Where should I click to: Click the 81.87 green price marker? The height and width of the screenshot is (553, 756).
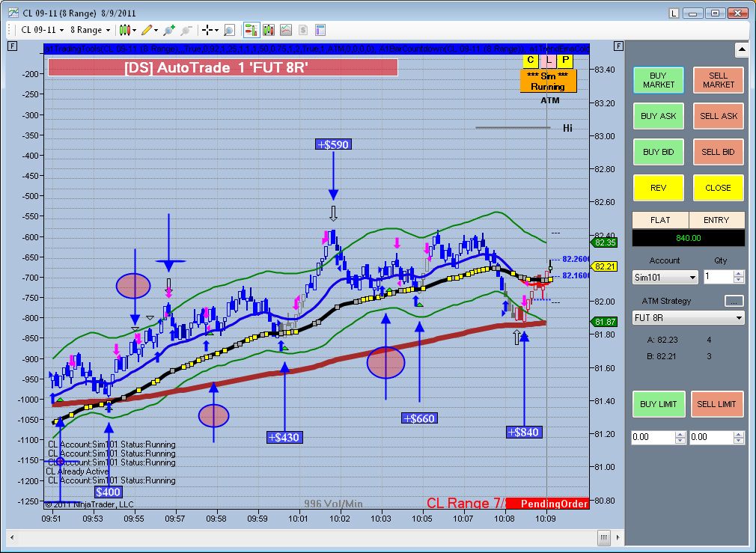pyautogui.click(x=605, y=322)
